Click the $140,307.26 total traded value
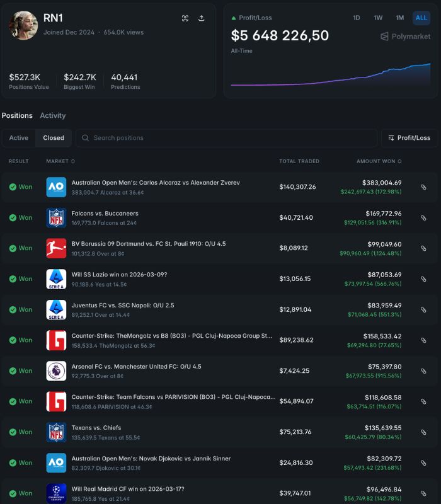Image resolution: width=441 pixels, height=504 pixels. pyautogui.click(x=297, y=187)
